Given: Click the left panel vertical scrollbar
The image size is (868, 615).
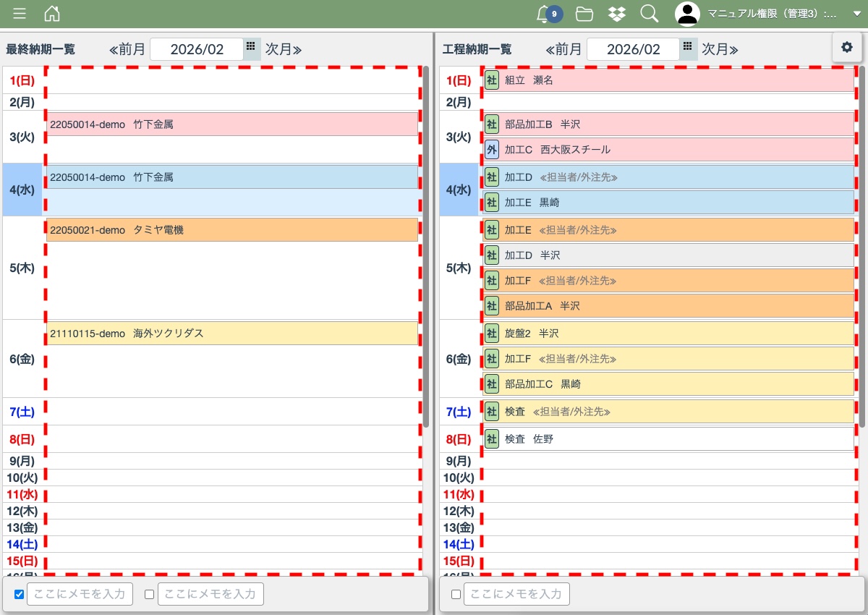Looking at the screenshot, I should [426, 246].
